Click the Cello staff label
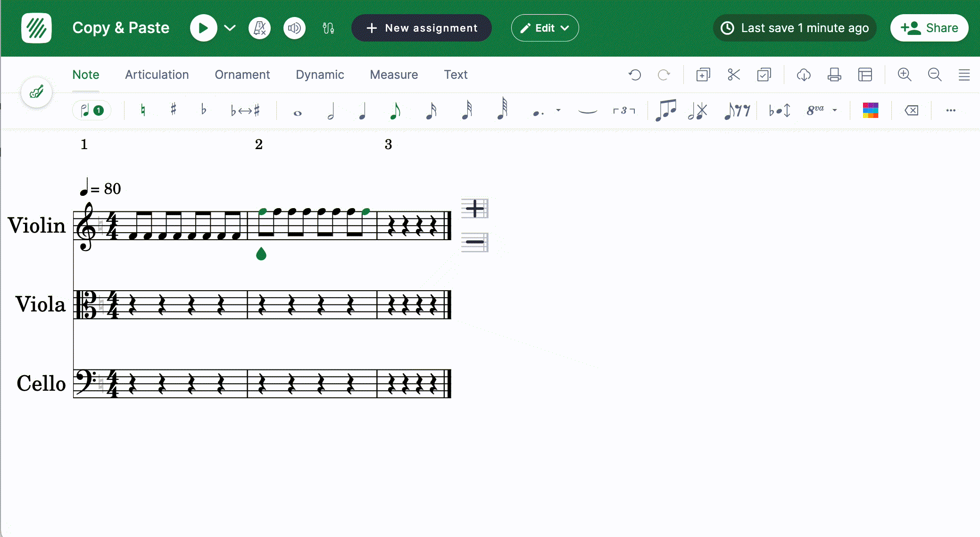980x537 pixels. [x=41, y=383]
